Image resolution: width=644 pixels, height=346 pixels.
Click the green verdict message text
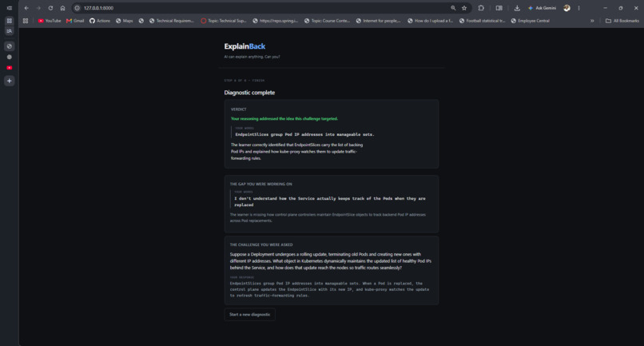pos(284,119)
